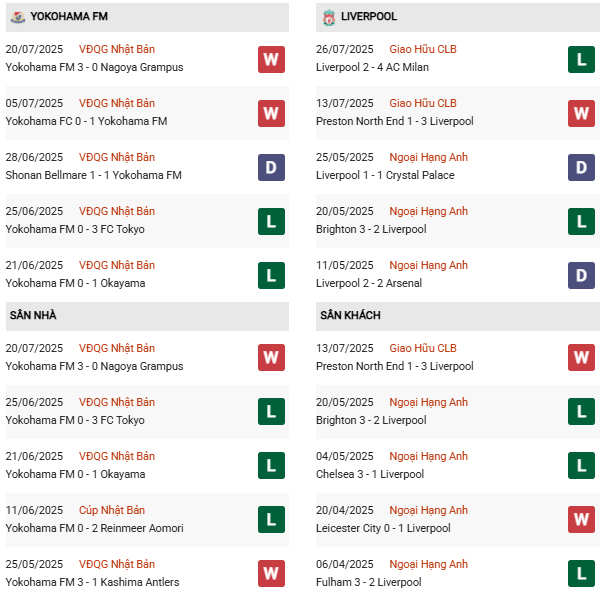Click L badge for Chelsea 3-1 Liverpool

[x=582, y=466]
